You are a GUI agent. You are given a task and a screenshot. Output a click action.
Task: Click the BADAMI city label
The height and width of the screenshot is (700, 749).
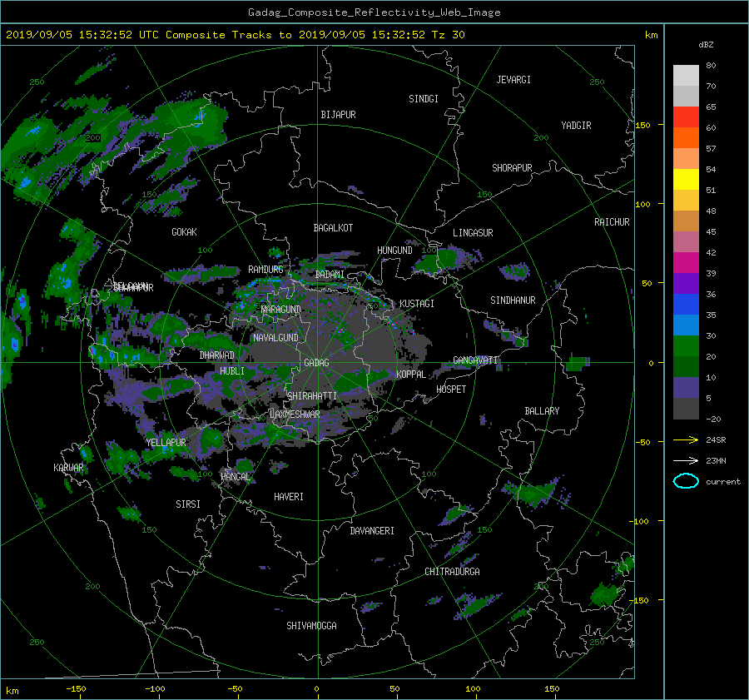point(330,275)
